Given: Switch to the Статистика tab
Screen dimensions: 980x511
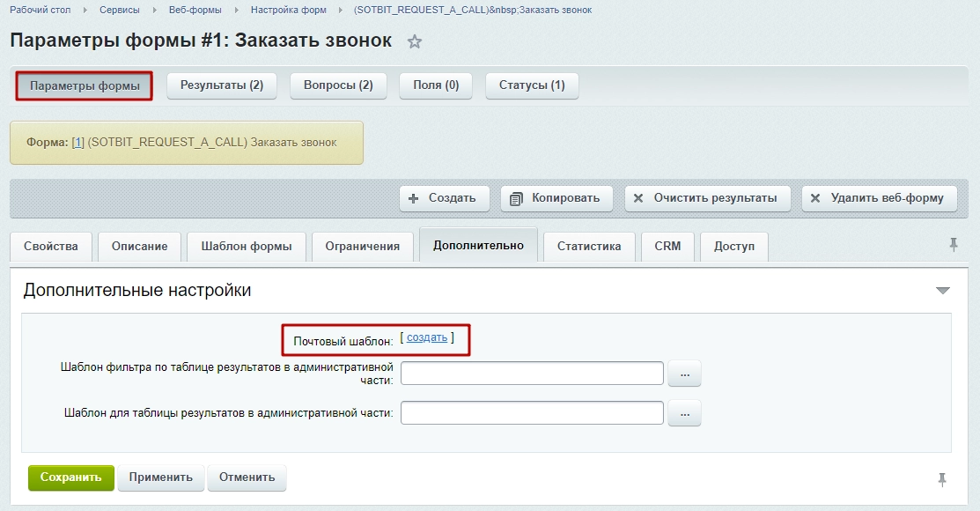Looking at the screenshot, I should [589, 247].
